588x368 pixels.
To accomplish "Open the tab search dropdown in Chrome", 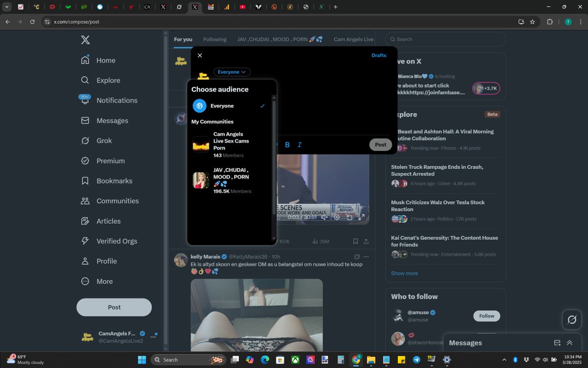I will point(7,7).
